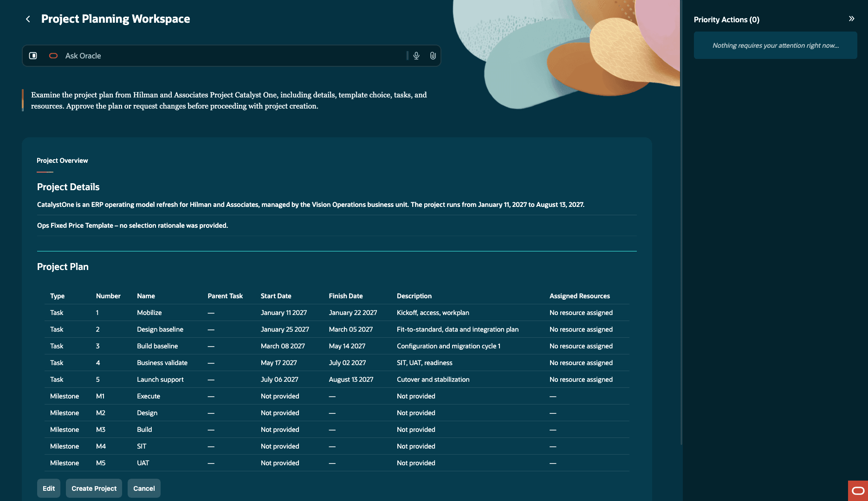
Task: Click the January 25 2027 start date
Action: click(x=285, y=329)
